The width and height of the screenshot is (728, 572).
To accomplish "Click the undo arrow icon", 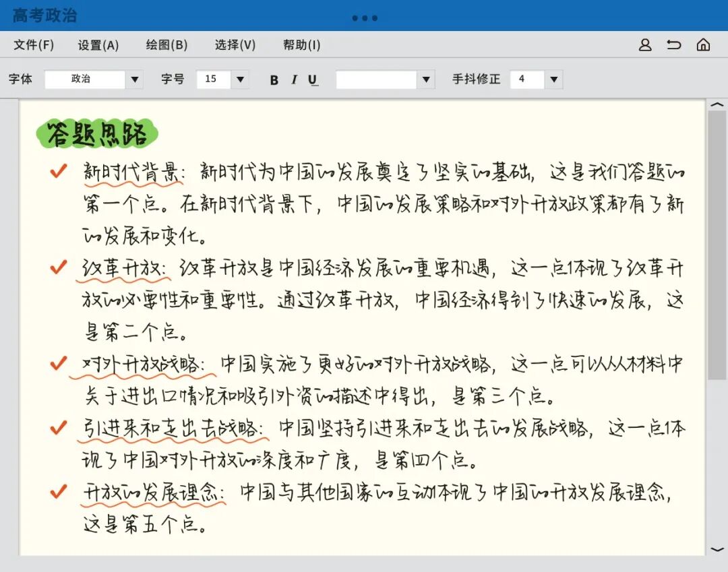I will click(675, 45).
